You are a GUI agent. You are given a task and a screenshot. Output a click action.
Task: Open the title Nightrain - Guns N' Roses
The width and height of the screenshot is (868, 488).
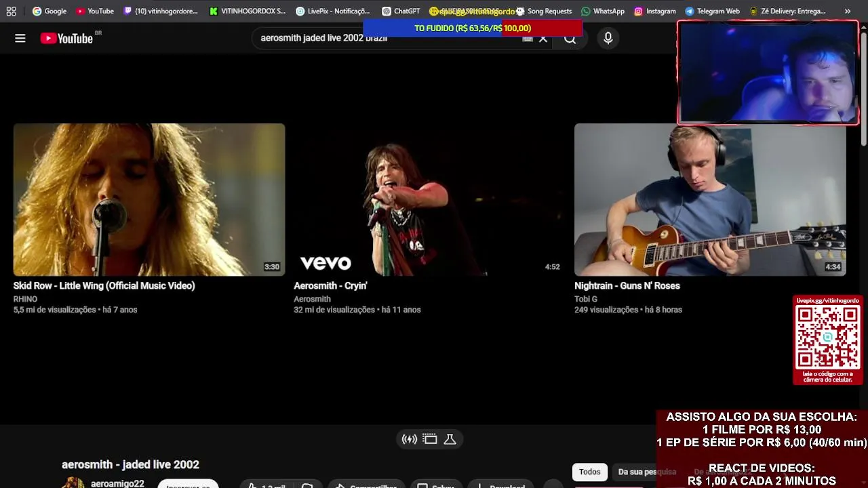coord(627,286)
